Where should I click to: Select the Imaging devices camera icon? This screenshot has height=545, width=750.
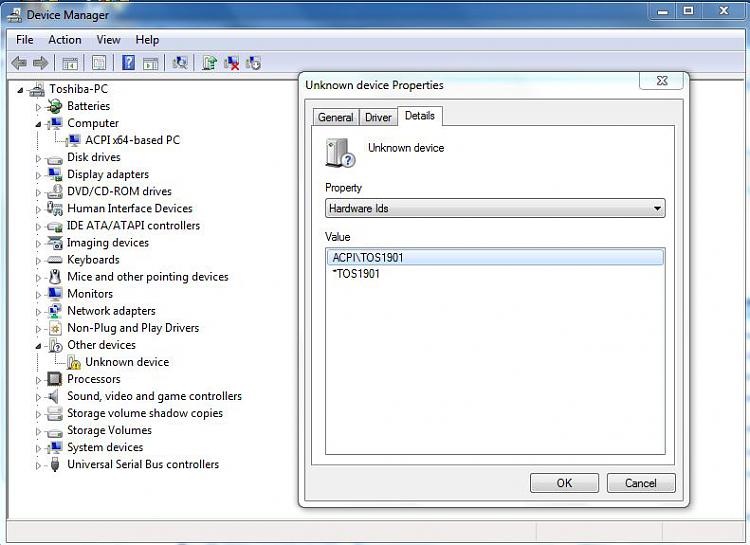[55, 243]
